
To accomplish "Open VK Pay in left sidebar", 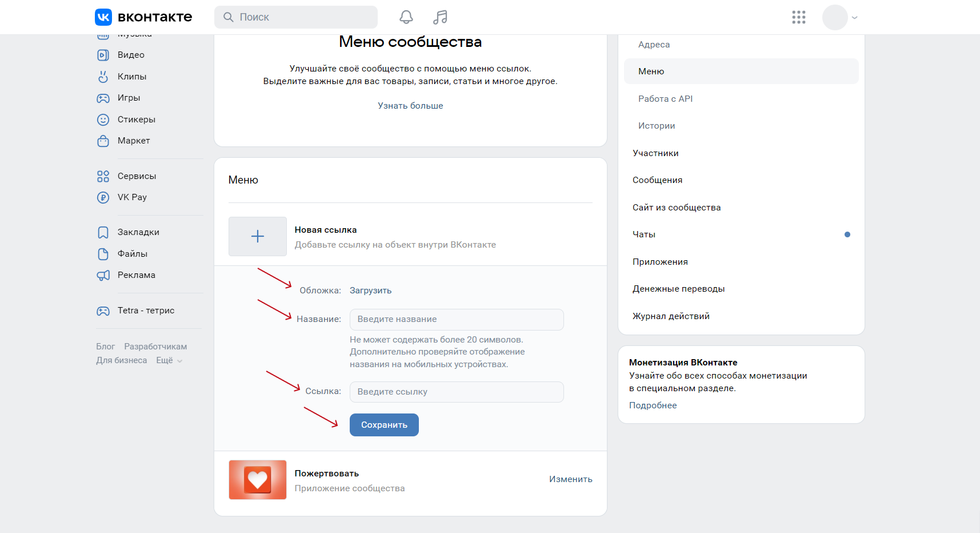I will pyautogui.click(x=132, y=197).
